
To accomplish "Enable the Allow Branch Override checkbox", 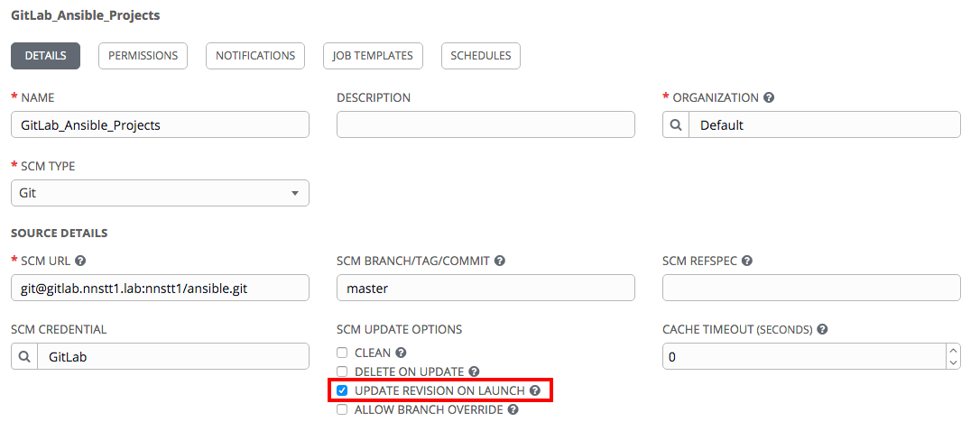I will pos(342,409).
